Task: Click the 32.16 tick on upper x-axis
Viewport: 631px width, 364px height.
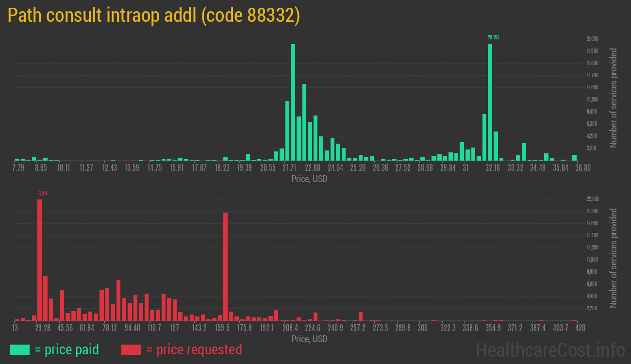Action: click(493, 168)
